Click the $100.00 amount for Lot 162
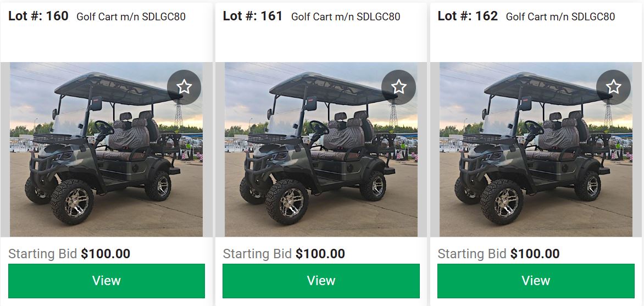Screen dimensions: 644x306 (535, 254)
